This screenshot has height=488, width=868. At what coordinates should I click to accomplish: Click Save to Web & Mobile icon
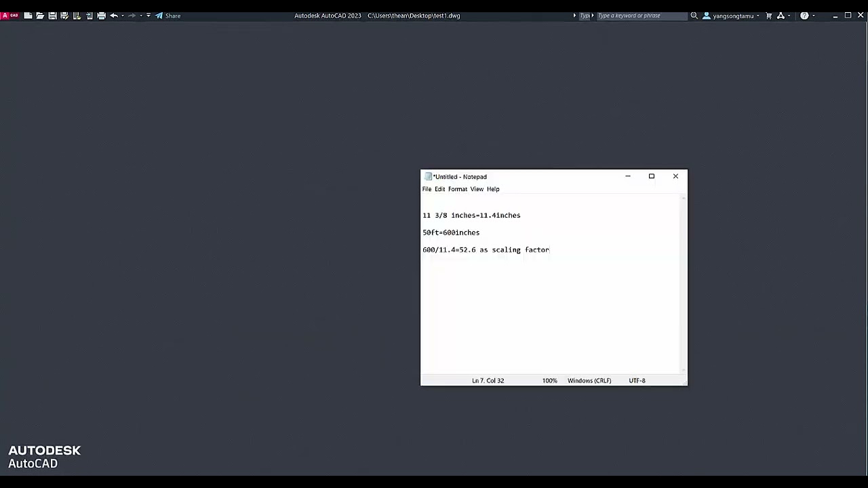(x=89, y=16)
